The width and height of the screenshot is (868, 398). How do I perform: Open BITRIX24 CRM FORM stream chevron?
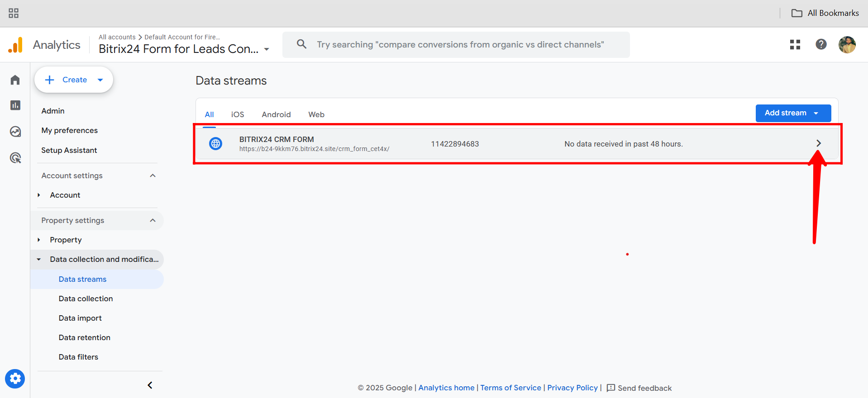[818, 143]
